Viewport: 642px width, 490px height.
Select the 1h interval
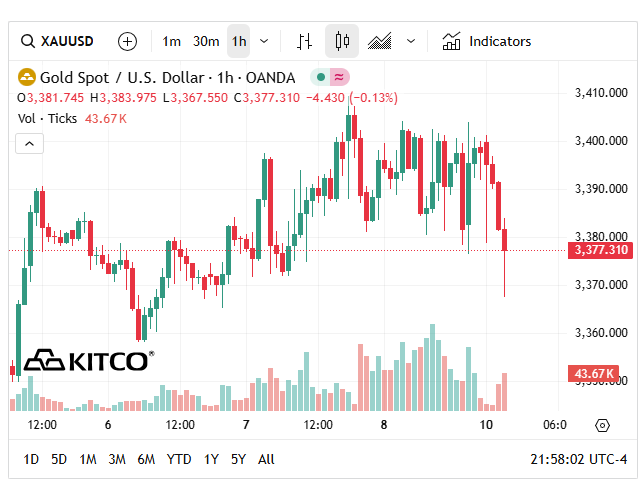239,41
